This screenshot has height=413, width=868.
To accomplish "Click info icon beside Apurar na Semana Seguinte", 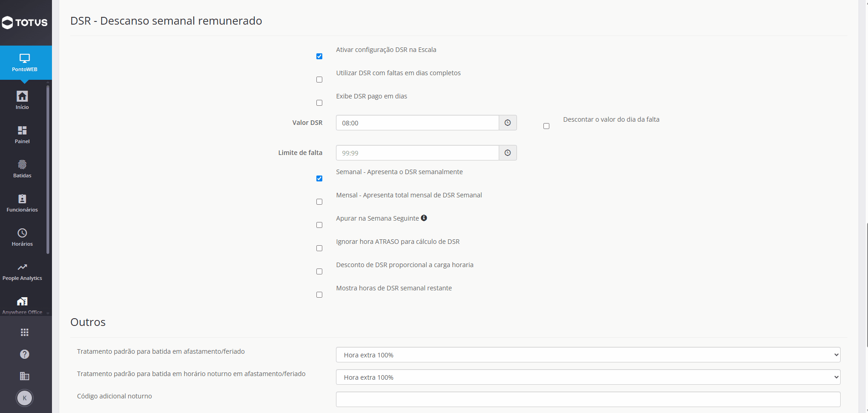I will click(424, 218).
